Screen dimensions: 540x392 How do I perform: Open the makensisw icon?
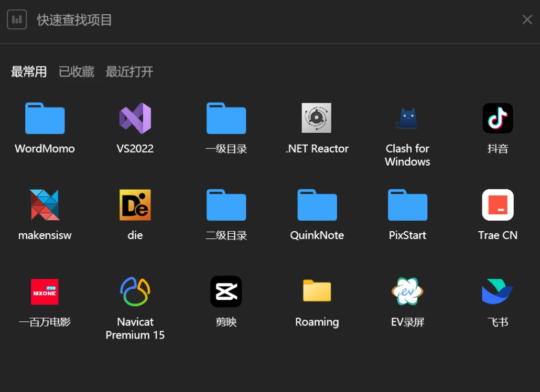coord(45,205)
